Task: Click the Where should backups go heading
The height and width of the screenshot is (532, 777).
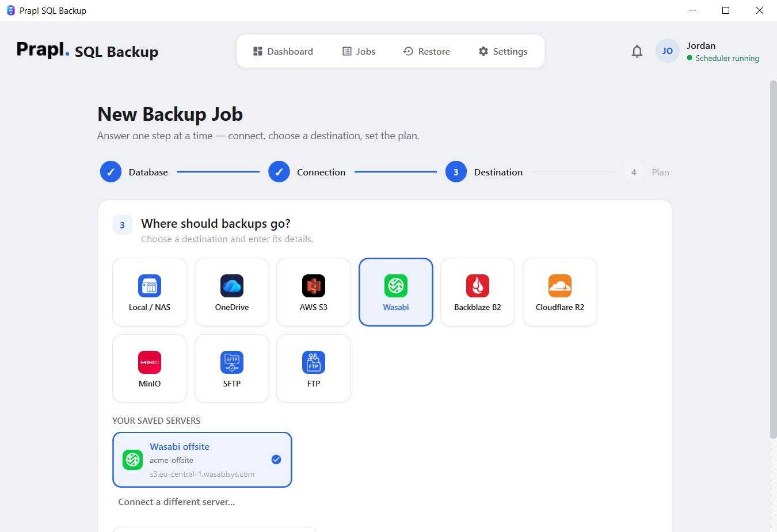Action: click(216, 223)
